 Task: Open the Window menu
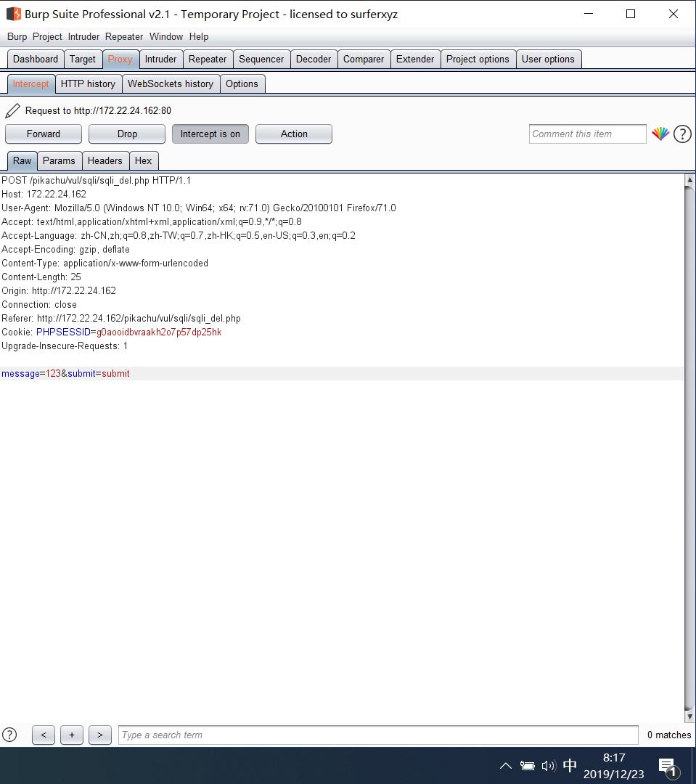tap(166, 36)
